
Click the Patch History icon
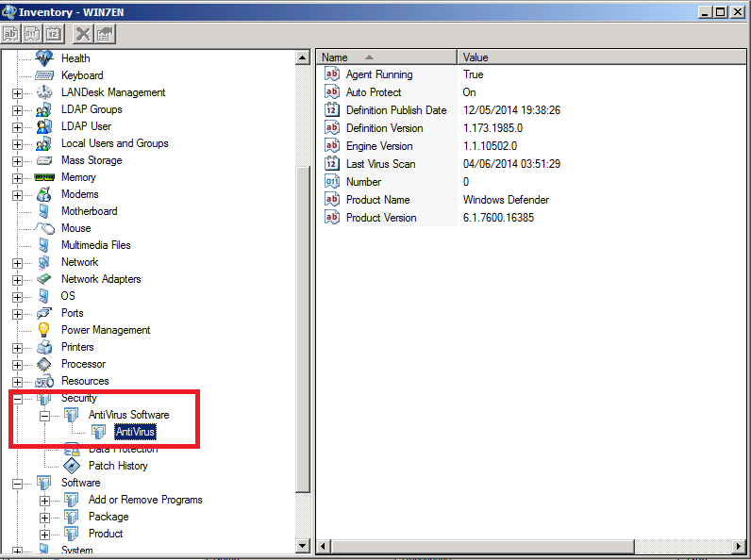(72, 466)
